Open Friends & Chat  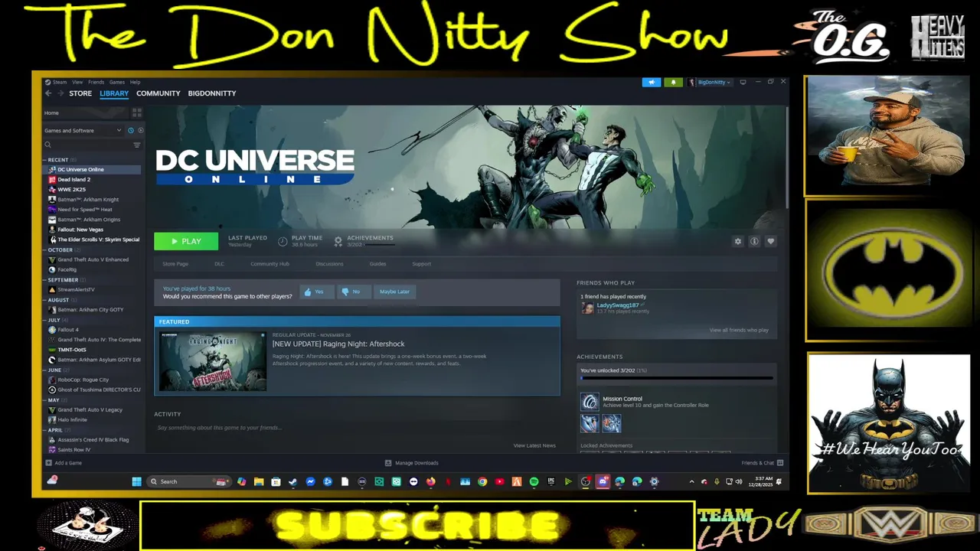(763, 463)
